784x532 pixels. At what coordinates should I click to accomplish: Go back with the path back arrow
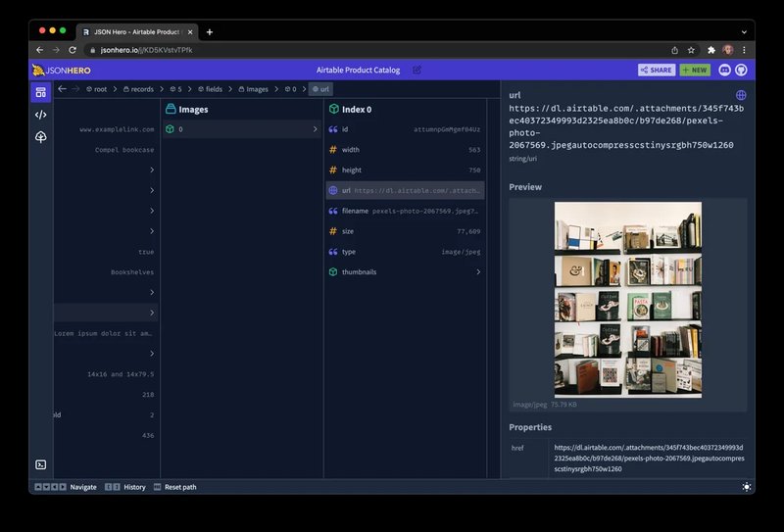tap(62, 89)
